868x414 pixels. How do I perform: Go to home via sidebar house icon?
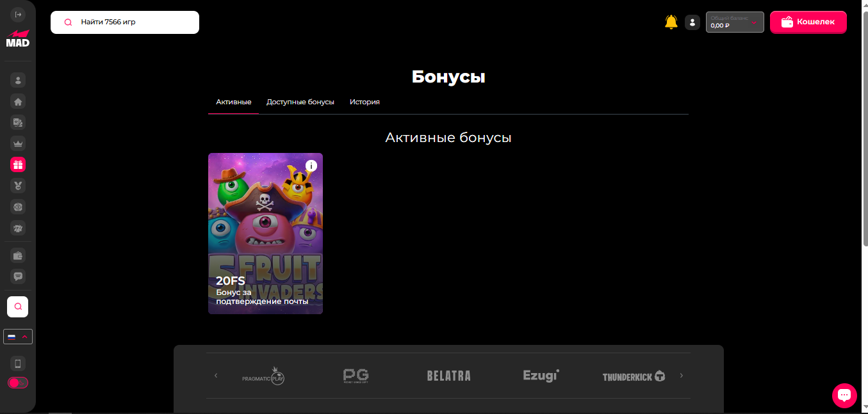(18, 102)
